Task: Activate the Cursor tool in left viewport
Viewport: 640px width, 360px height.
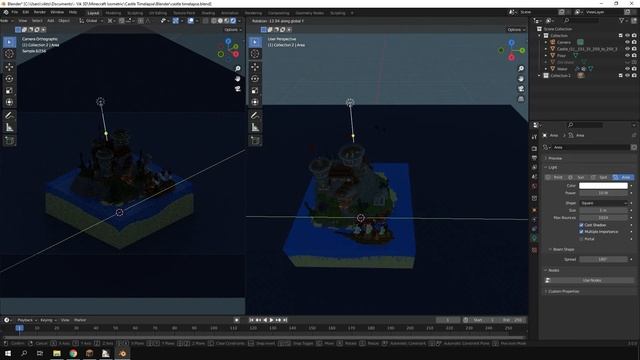Action: click(9, 54)
